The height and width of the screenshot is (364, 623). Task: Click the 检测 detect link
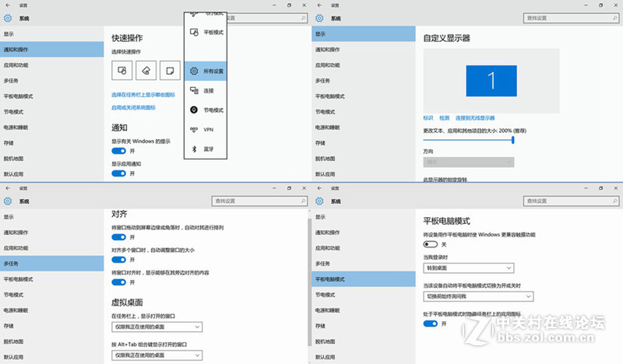[x=444, y=118]
